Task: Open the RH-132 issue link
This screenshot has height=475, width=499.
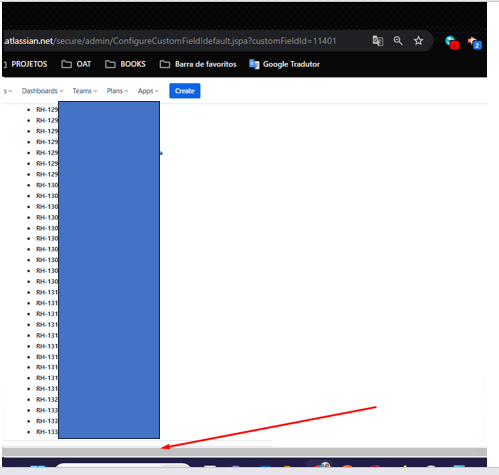Action: 47,399
